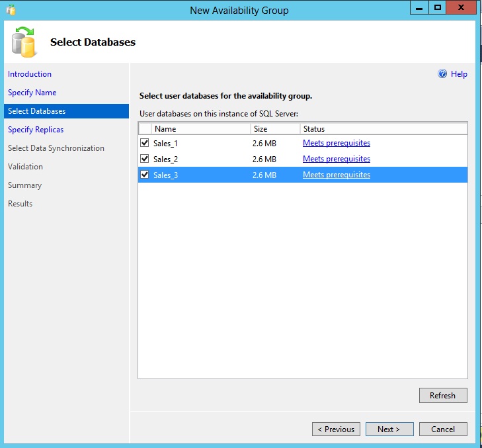Uncheck the Sales_2 database checkbox

coord(145,159)
